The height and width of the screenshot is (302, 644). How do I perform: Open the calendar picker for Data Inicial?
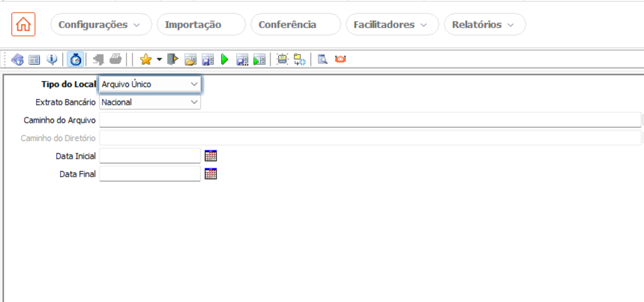tap(210, 156)
